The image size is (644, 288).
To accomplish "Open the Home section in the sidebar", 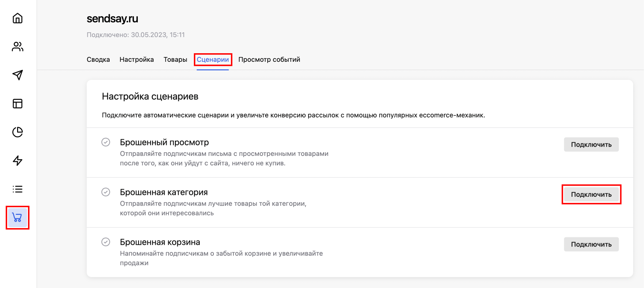I will point(17,18).
